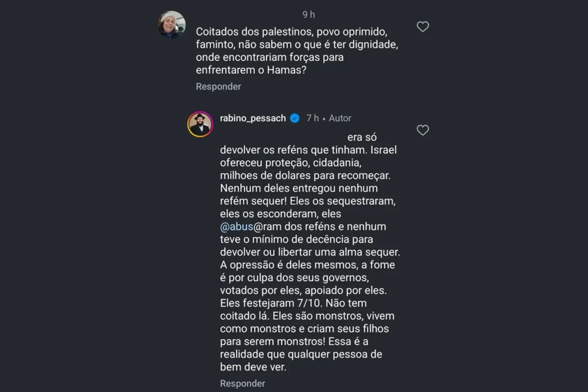Image resolution: width=588 pixels, height=392 pixels.
Task: Open the @abus mention link
Action: point(237,226)
